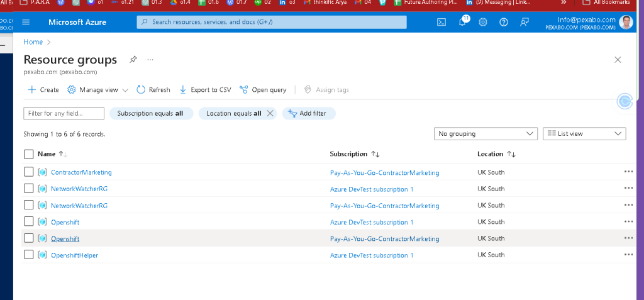Screen dimensions: 644x300
Task: Open subscription link on ContractorMarketing row
Action: tap(384, 172)
